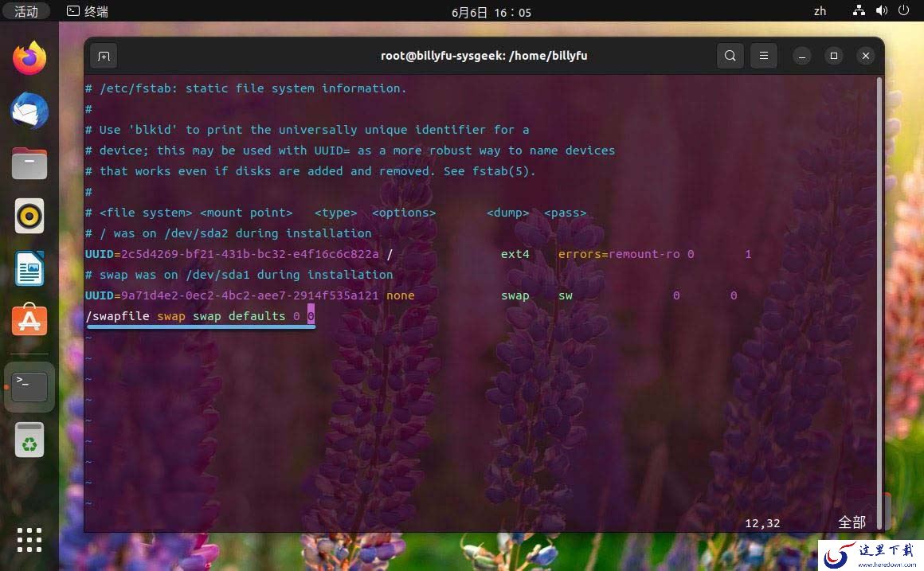The image size is (924, 571).
Task: Click UUID=2c5d4269-bf21-431b-bc32-e4f16c6c822a text
Action: click(232, 254)
